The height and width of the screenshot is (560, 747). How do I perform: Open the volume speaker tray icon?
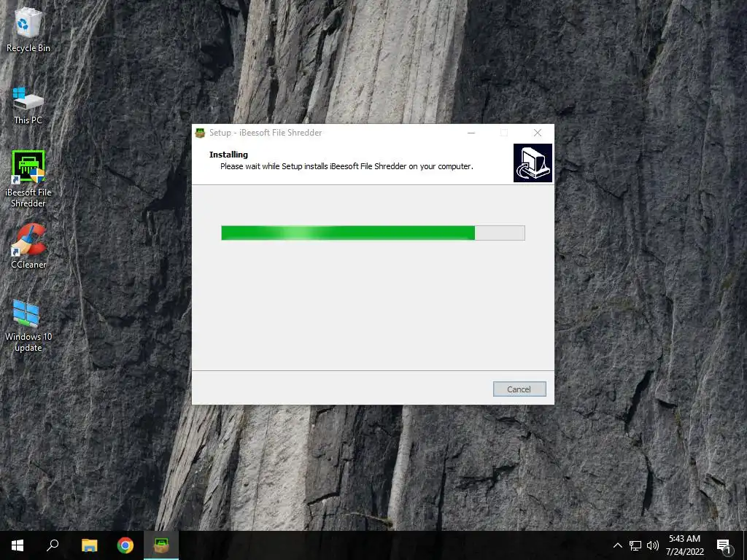[x=653, y=545]
